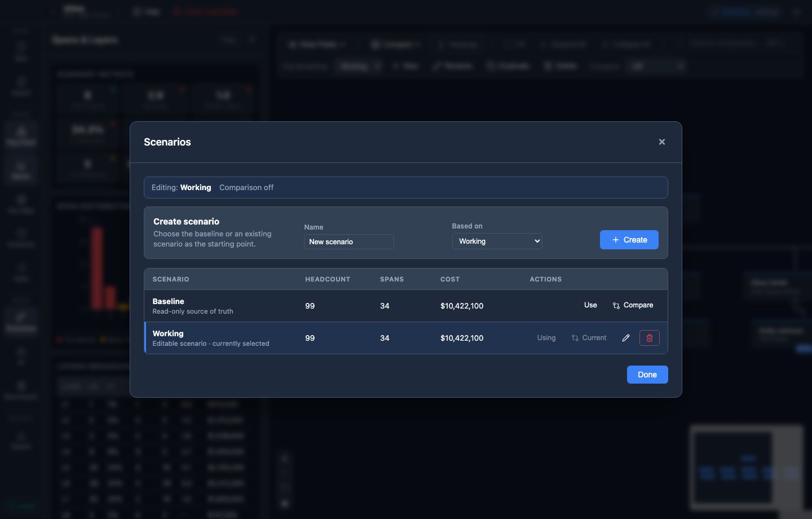The image size is (812, 519).
Task: Compare with the Baseline scenario
Action: click(x=633, y=305)
